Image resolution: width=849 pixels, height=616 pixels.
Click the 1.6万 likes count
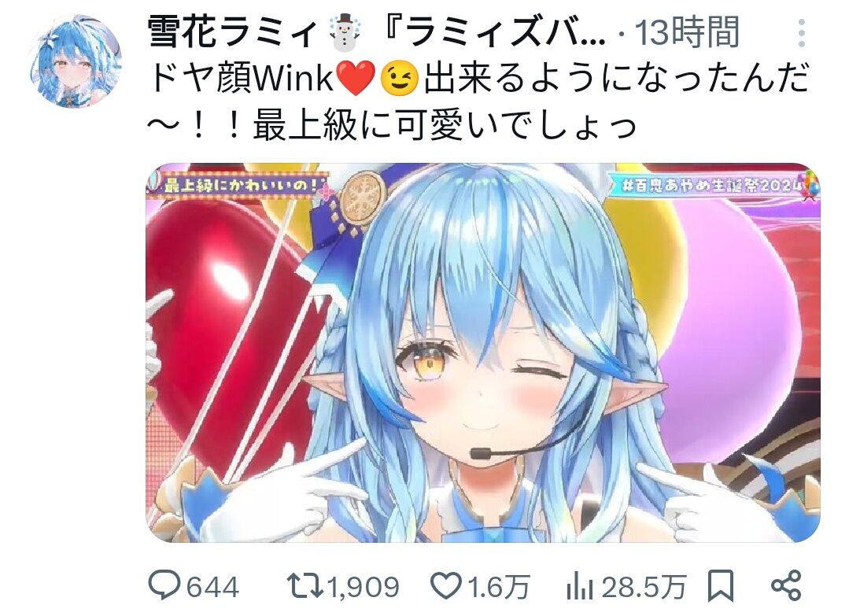point(498,588)
